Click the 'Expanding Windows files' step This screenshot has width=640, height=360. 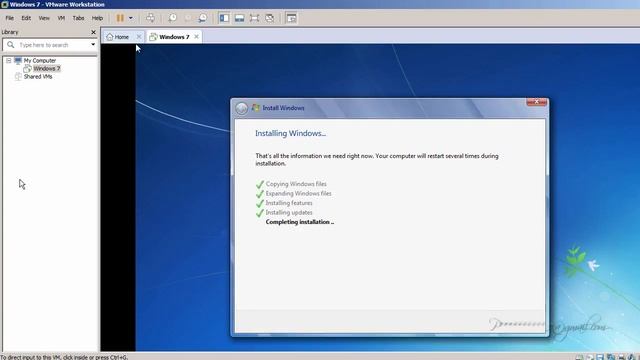[x=298, y=193]
